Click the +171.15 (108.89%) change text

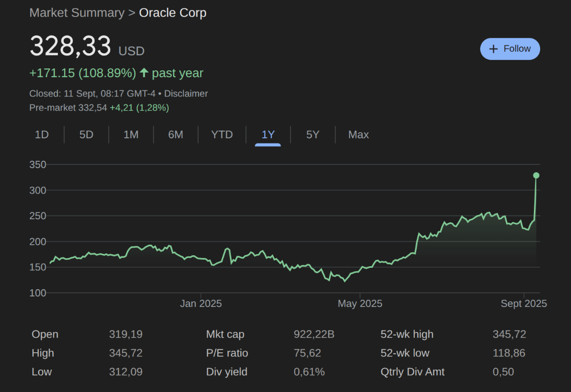tap(83, 73)
